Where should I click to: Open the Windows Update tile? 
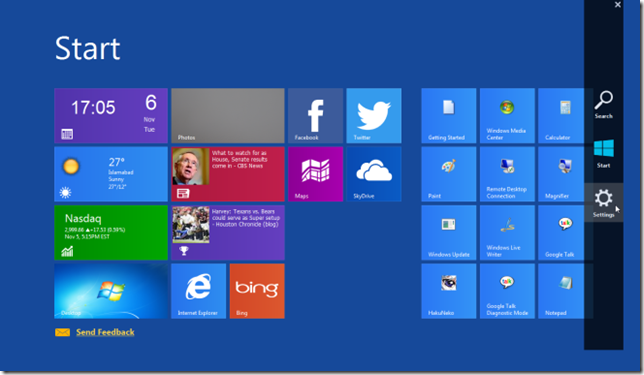coord(448,232)
